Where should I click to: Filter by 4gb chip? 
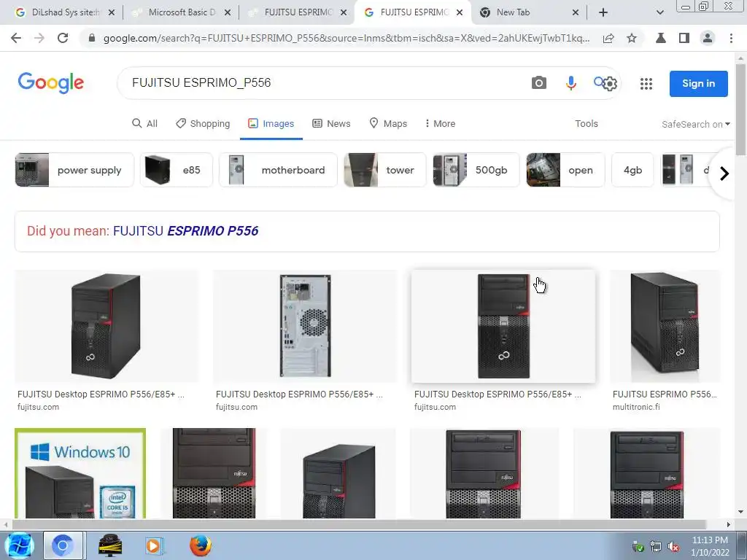632,170
